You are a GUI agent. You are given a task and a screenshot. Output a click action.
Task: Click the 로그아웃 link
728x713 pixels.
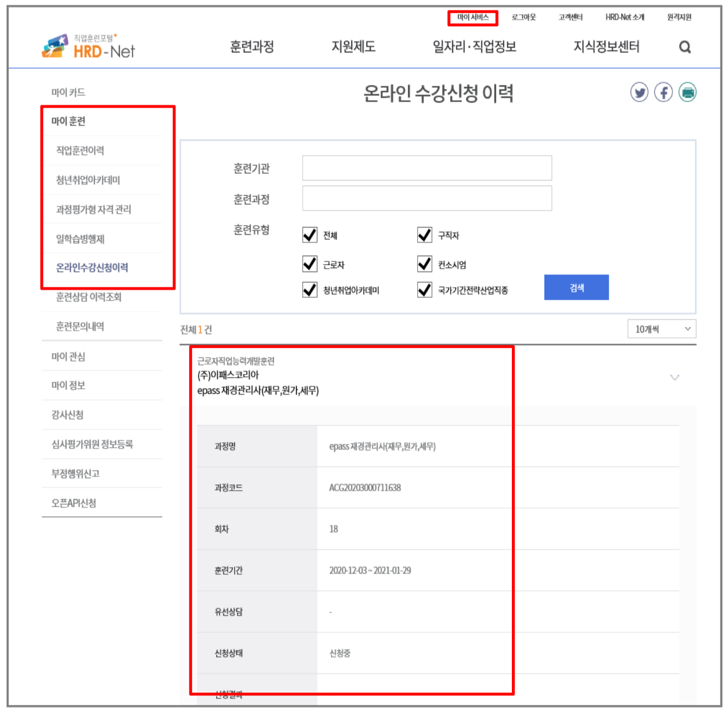pos(524,18)
